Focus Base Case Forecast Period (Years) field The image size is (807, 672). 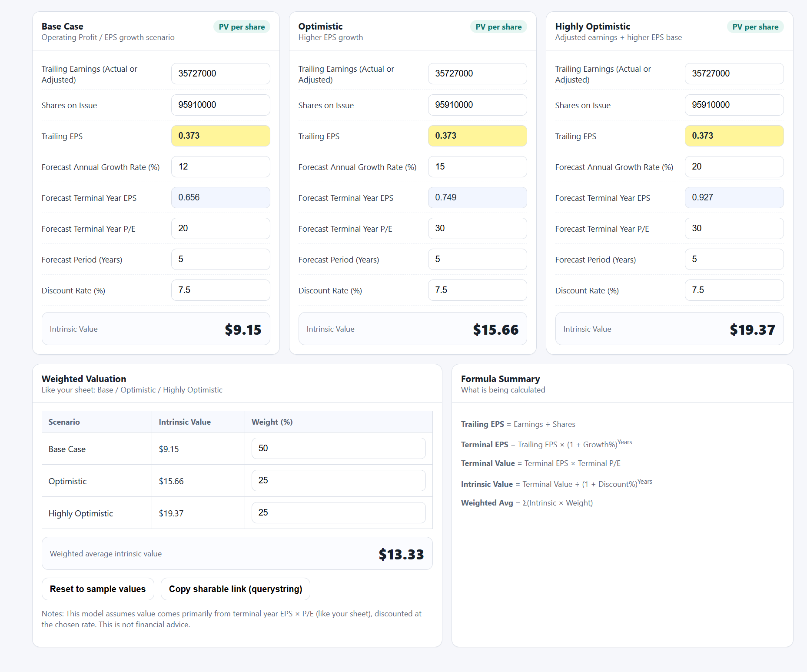[x=220, y=259]
